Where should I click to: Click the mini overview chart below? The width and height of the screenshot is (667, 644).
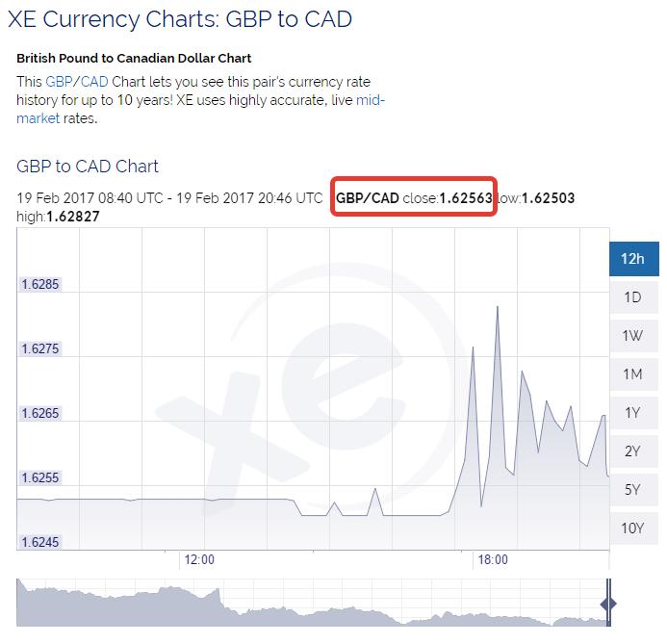(313, 603)
